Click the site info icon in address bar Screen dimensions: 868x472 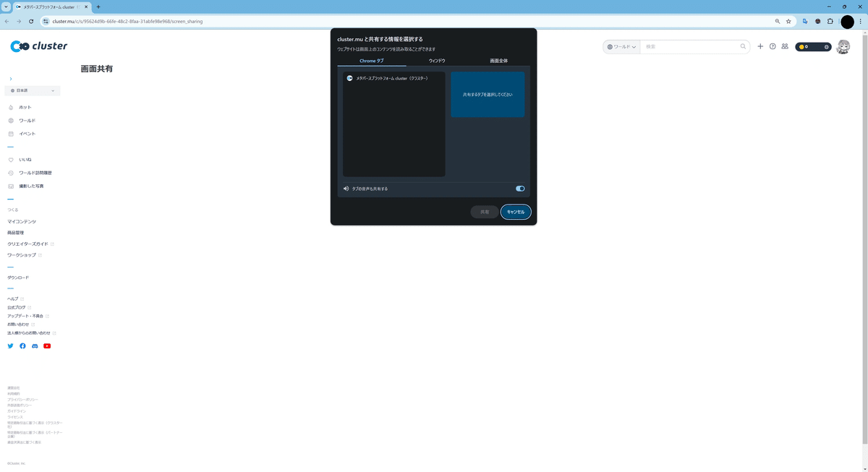46,21
